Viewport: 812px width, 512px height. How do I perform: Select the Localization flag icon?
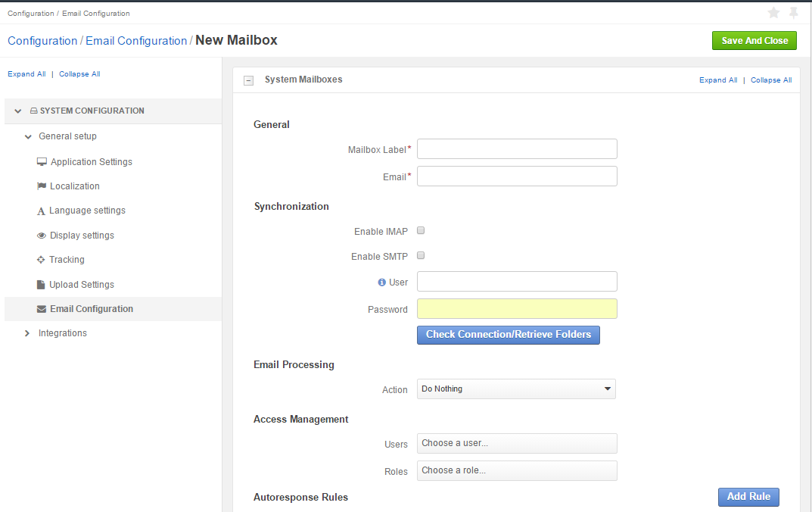42,186
